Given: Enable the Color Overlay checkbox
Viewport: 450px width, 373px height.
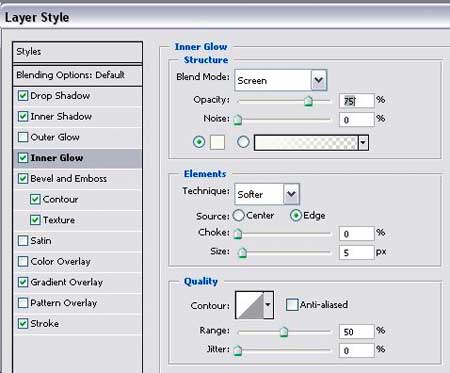Looking at the screenshot, I should (x=23, y=261).
